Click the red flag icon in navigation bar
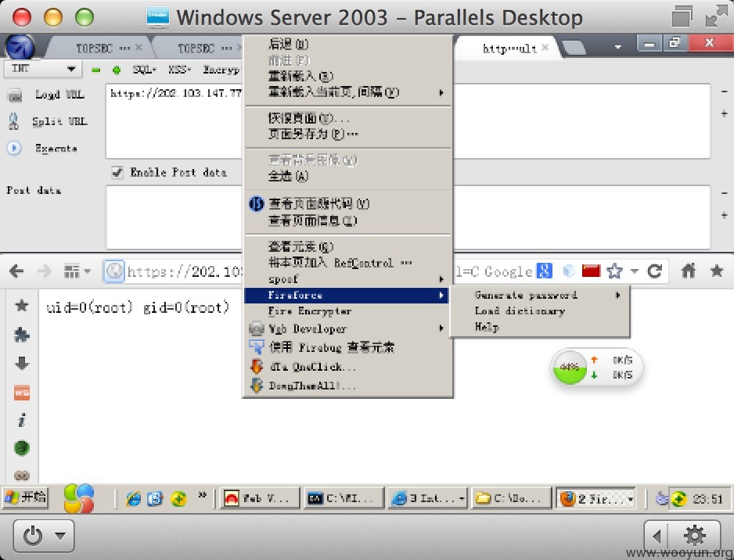This screenshot has height=560, width=734. pos(591,271)
